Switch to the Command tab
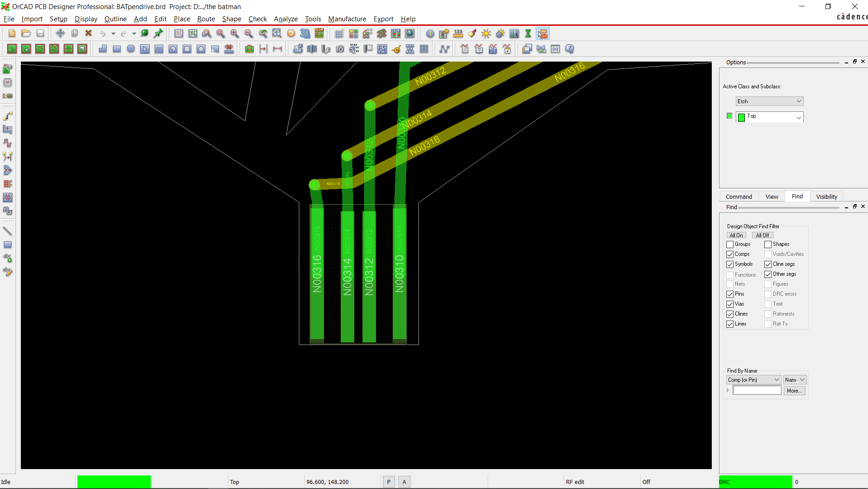The height and width of the screenshot is (489, 868). (739, 197)
